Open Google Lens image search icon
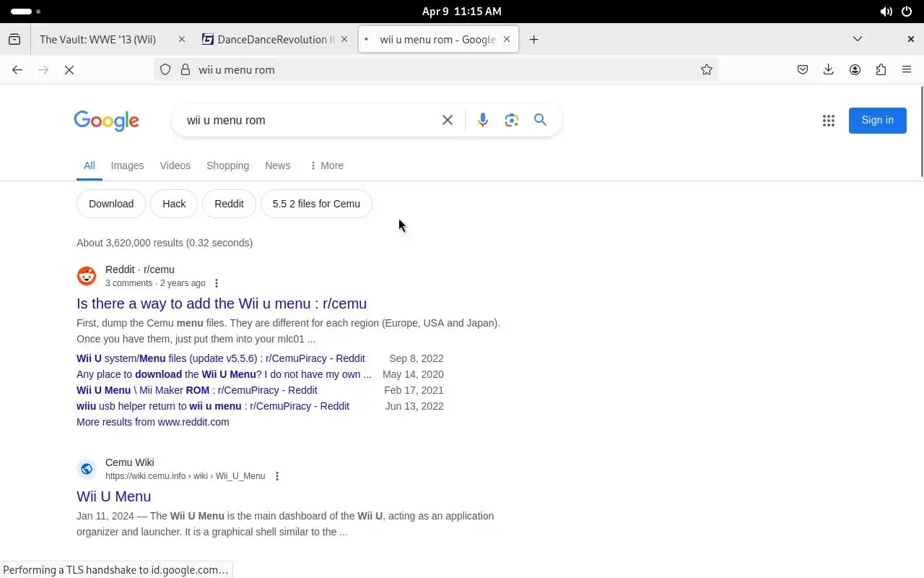 point(512,120)
